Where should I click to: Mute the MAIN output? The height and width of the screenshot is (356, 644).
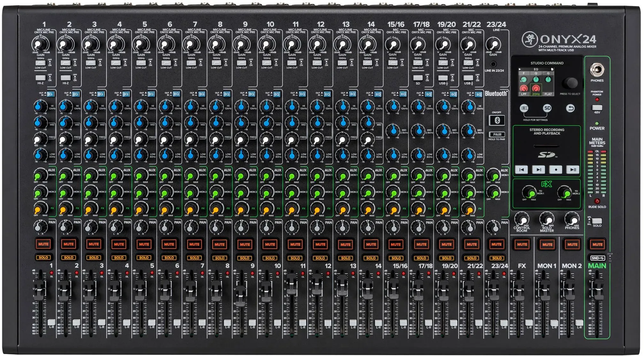pyautogui.click(x=597, y=244)
